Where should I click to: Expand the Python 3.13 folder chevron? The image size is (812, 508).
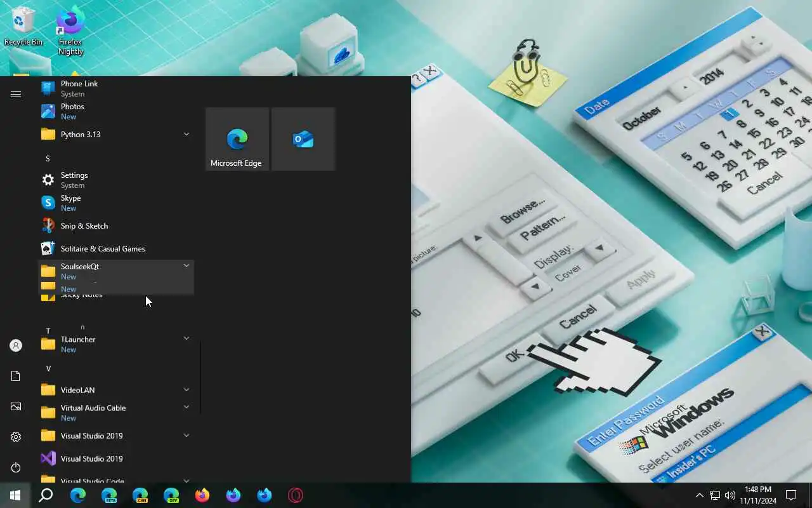(x=187, y=134)
